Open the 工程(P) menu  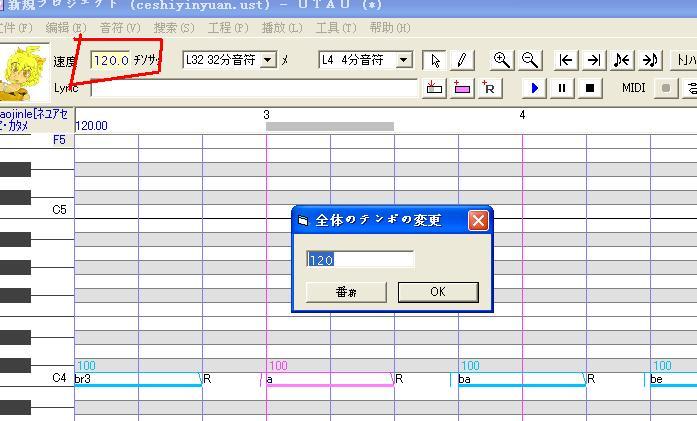click(228, 28)
